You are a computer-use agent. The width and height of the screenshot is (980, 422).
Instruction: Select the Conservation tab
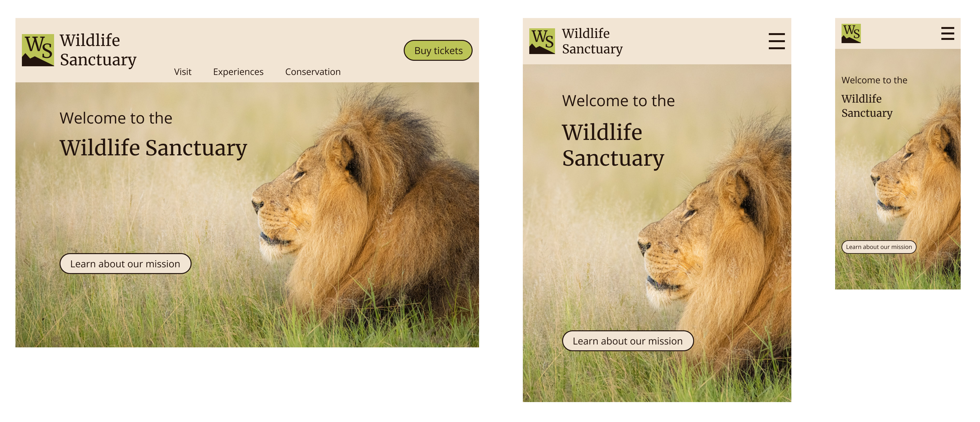click(x=313, y=71)
